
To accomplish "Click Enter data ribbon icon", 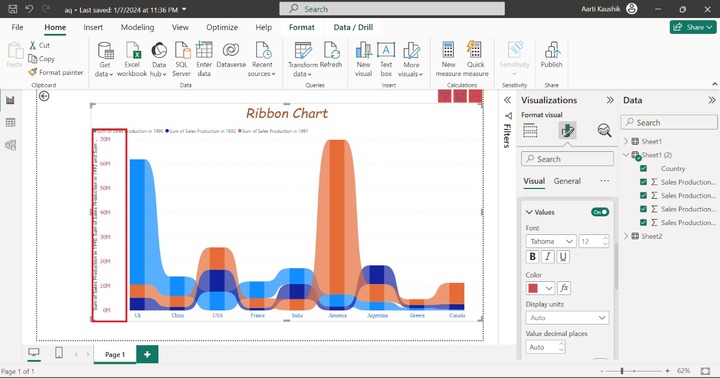I will point(204,59).
